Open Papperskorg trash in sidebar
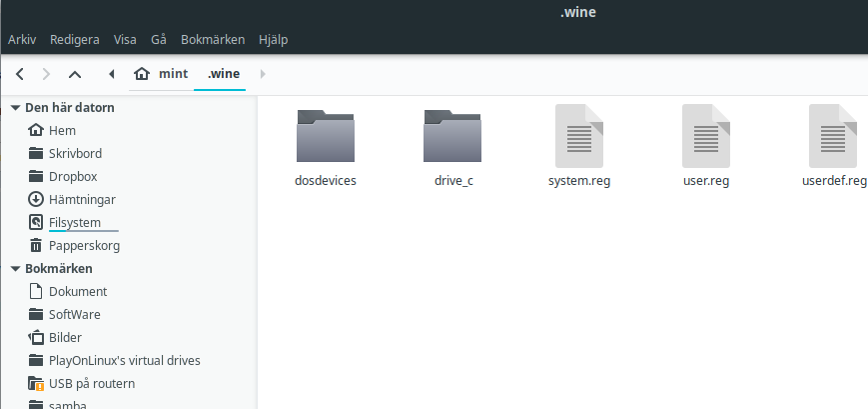Screen dimensions: 868x409 [83, 245]
